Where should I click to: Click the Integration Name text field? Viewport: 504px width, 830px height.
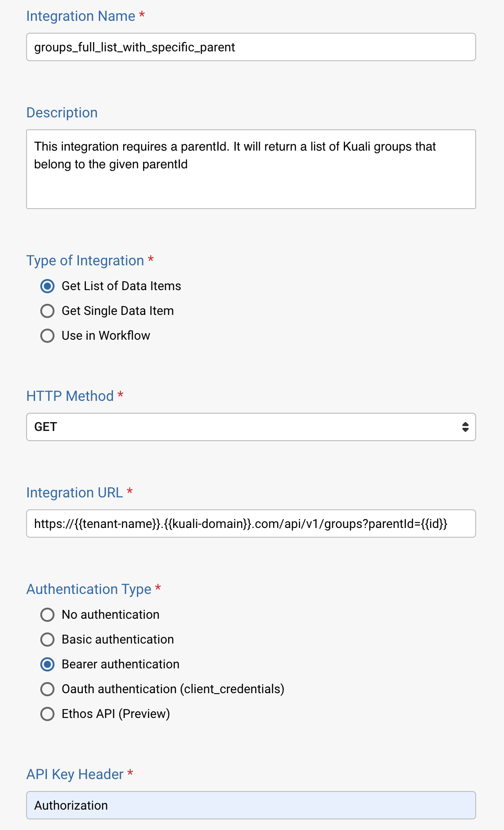pos(251,47)
